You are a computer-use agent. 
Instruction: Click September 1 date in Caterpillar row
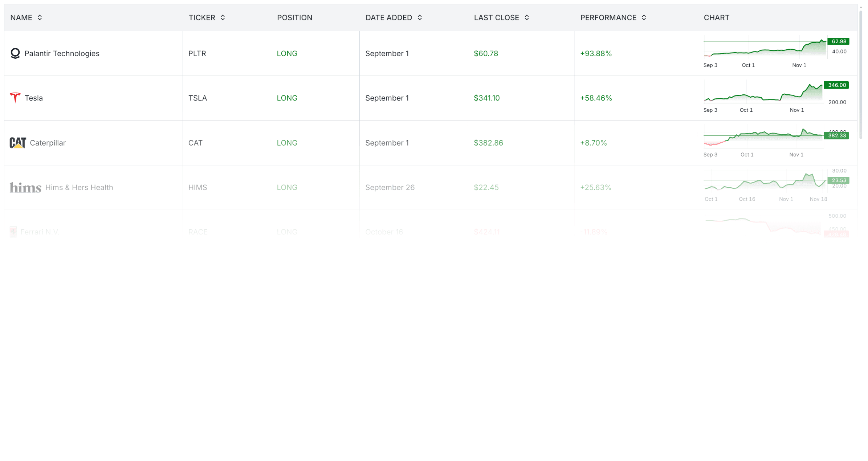point(387,143)
